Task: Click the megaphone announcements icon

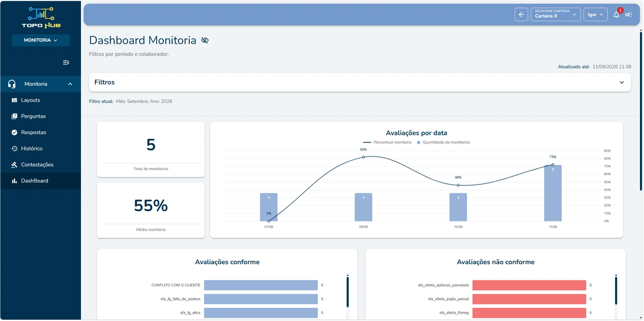Action: pos(629,14)
